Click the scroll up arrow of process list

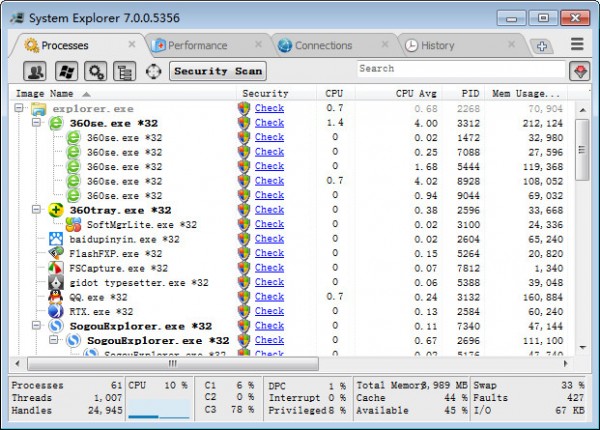click(x=582, y=110)
